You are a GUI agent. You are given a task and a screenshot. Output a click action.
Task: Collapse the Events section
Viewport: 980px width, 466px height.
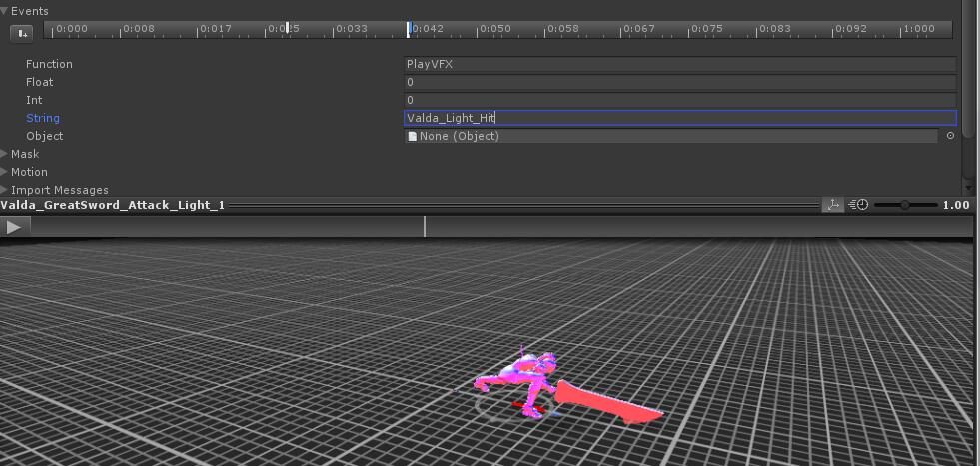point(4,11)
